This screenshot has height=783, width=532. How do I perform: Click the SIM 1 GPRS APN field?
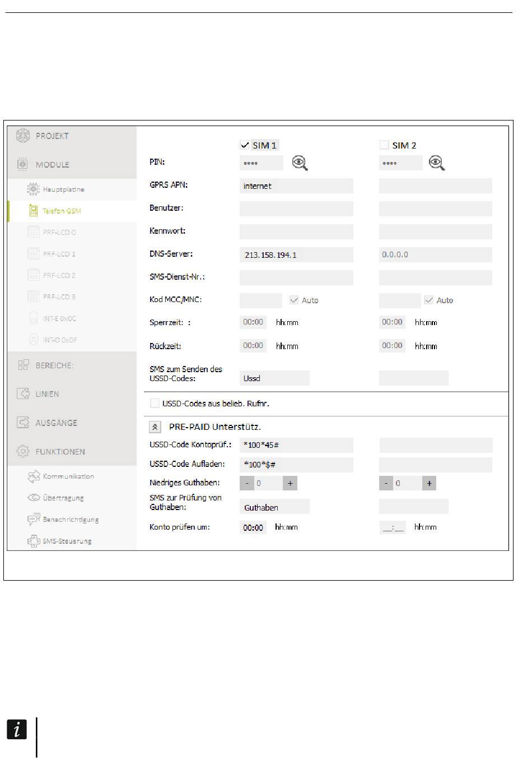[296, 186]
